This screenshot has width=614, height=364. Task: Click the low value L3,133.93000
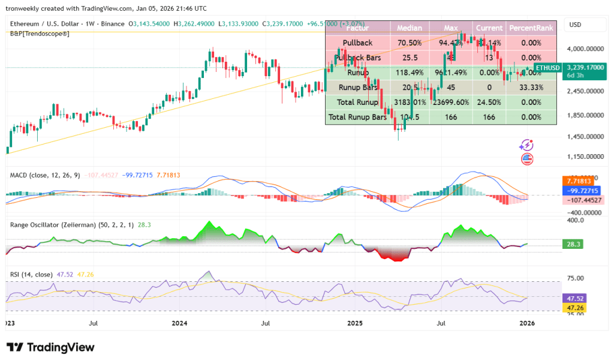(x=238, y=24)
